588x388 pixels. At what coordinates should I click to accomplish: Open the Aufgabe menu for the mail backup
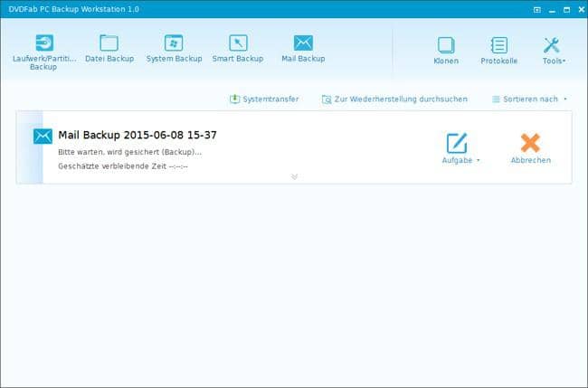click(460, 148)
